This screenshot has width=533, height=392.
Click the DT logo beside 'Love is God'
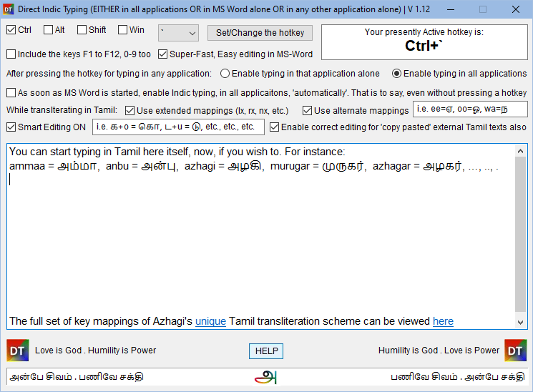18,351
